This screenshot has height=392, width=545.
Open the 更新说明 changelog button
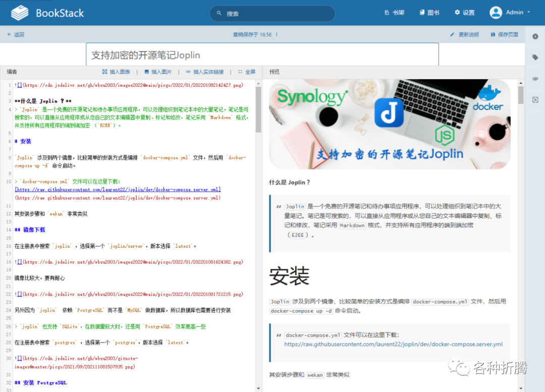pos(464,34)
